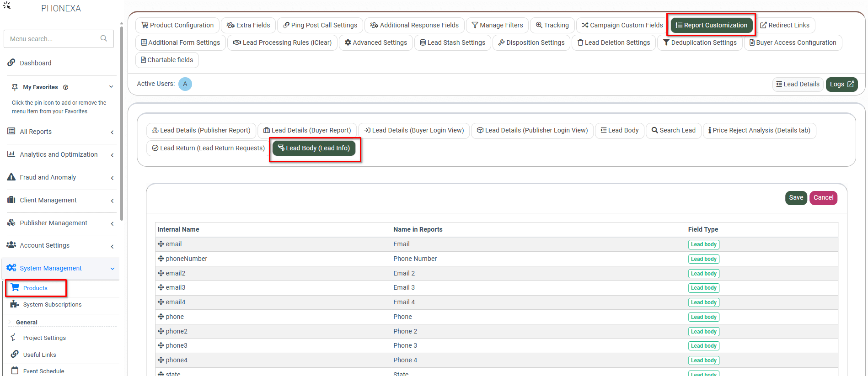868x376 pixels.
Task: Click the Phonexa logo icon
Action: pyautogui.click(x=7, y=5)
